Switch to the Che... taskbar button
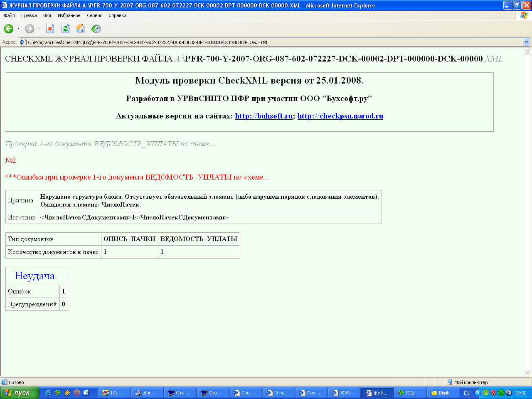 coord(213,393)
